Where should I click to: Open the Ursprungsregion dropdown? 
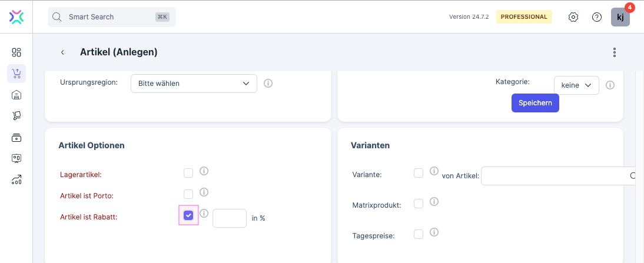[x=194, y=84]
